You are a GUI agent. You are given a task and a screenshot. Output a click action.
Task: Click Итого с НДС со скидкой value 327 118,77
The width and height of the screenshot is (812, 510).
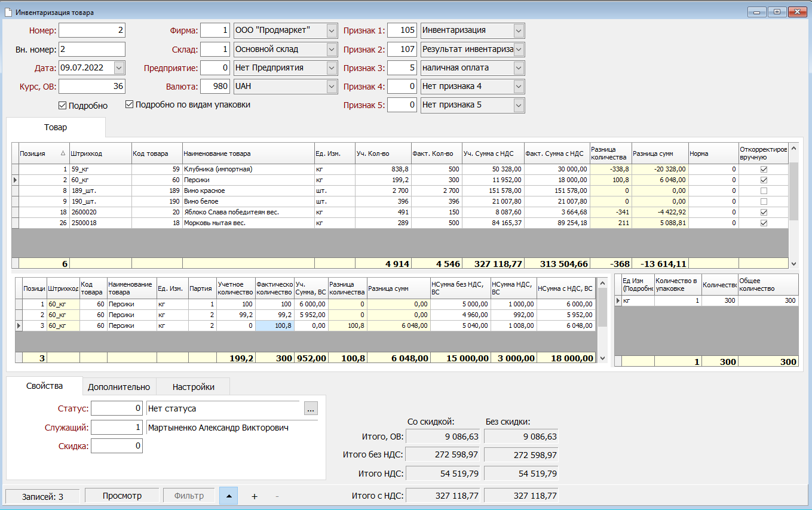[x=443, y=496]
